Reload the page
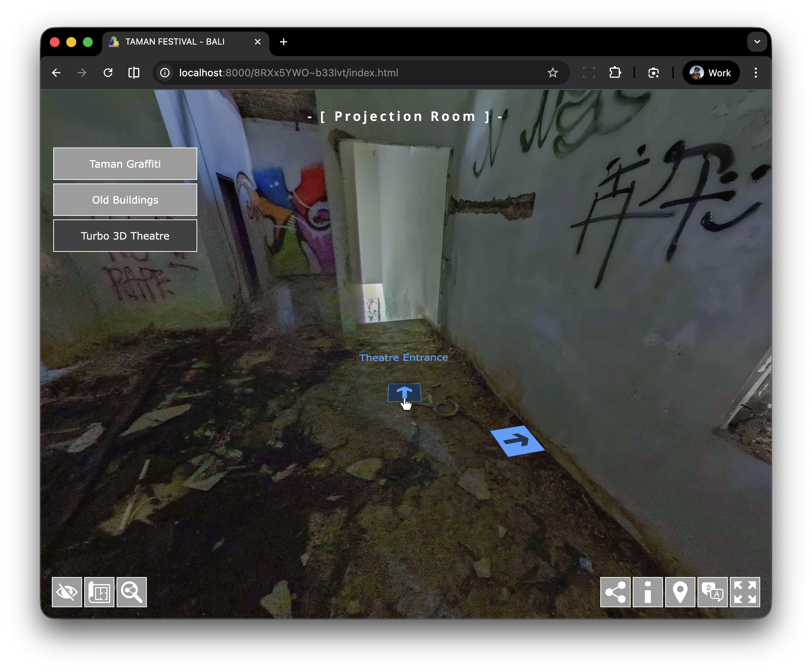Image resolution: width=812 pixels, height=672 pixels. (x=108, y=73)
